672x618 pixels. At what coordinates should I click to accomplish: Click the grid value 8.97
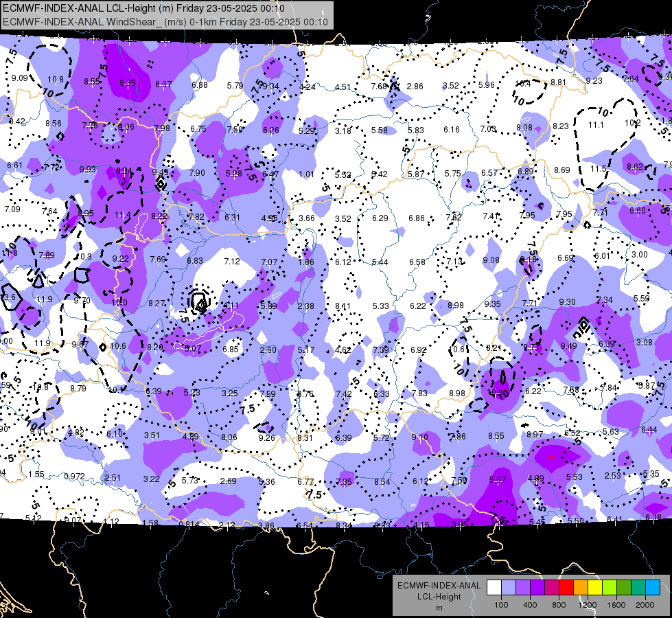[535, 435]
